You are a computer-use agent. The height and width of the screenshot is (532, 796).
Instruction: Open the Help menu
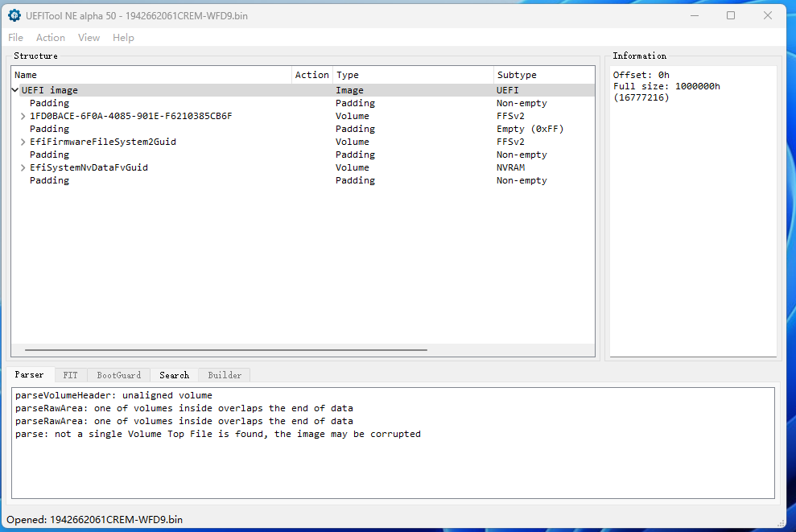(x=123, y=38)
